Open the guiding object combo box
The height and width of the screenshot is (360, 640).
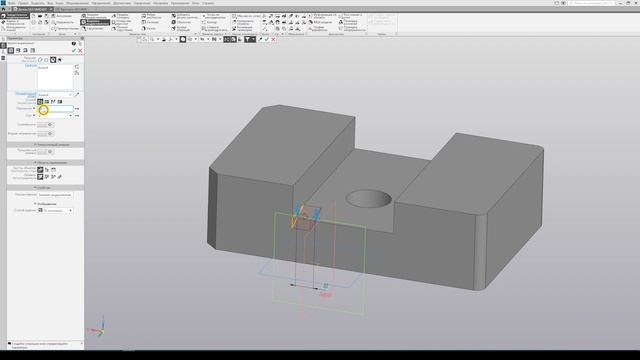pos(55,95)
